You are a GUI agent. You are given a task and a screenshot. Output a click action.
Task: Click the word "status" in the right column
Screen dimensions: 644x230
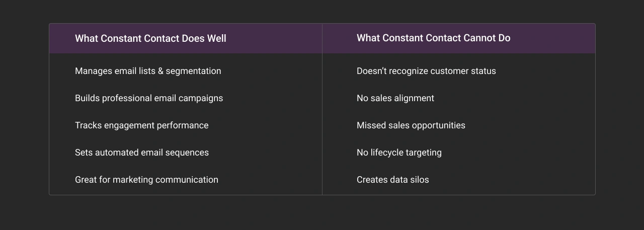483,71
